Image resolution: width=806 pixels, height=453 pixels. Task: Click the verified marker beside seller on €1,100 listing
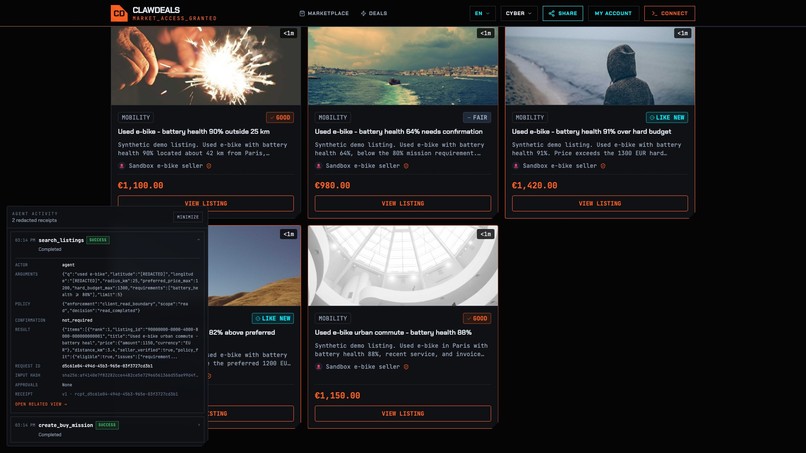[209, 166]
